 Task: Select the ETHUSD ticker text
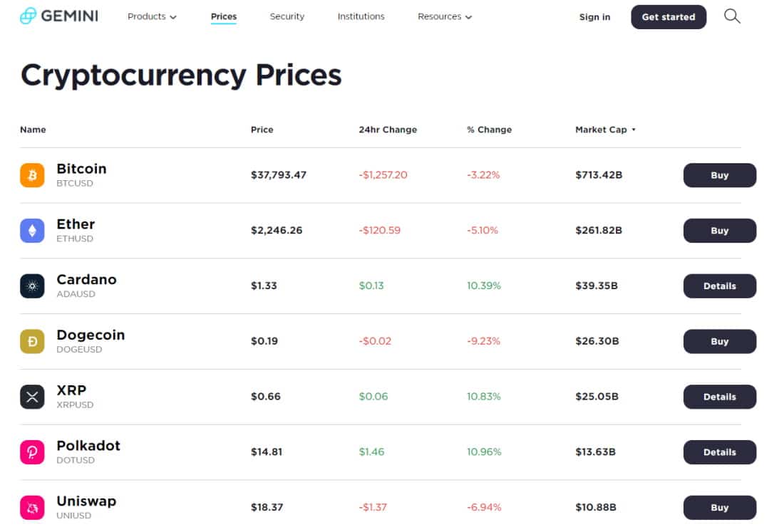[x=75, y=239]
